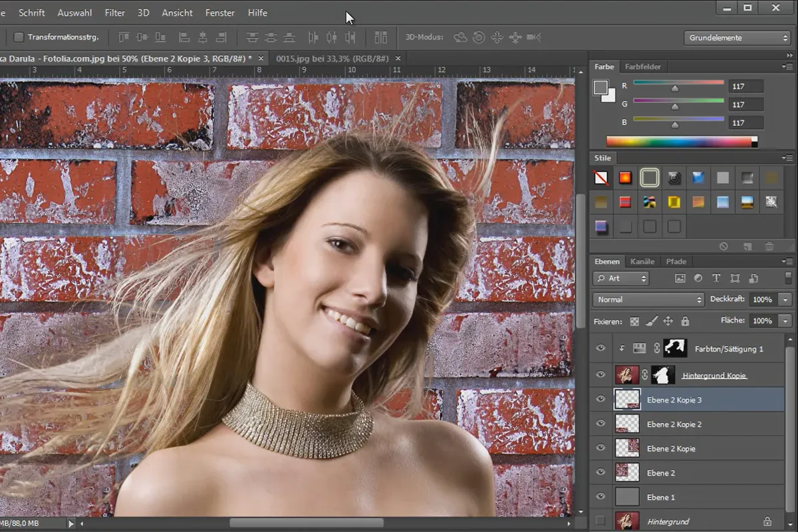Switch to the Kanäle tab

click(642, 261)
